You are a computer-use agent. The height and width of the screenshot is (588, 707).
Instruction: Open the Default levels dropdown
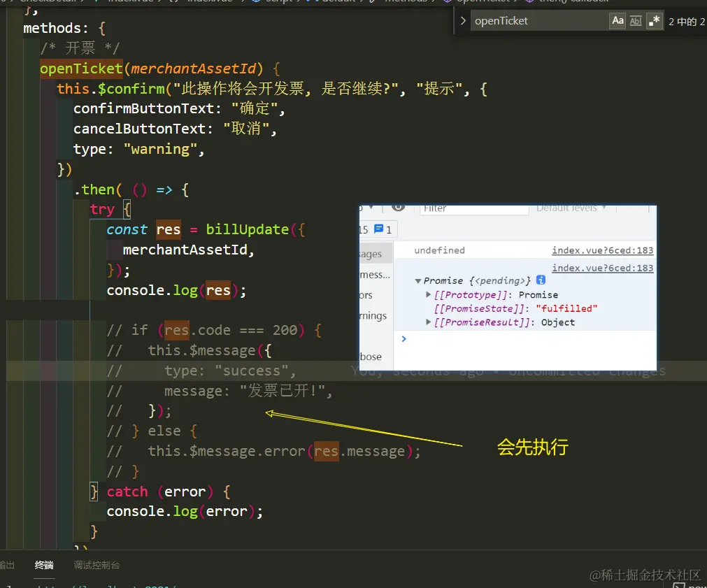click(571, 209)
